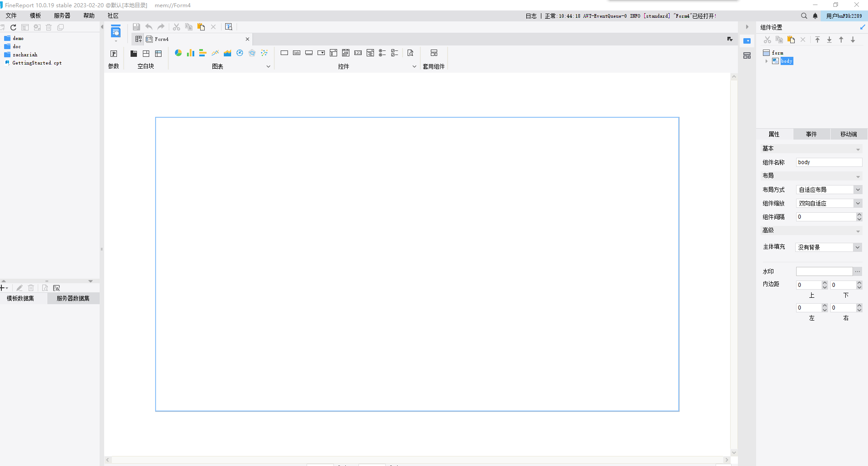The height and width of the screenshot is (466, 868).
Task: Open the 服务器 menu
Action: point(62,16)
